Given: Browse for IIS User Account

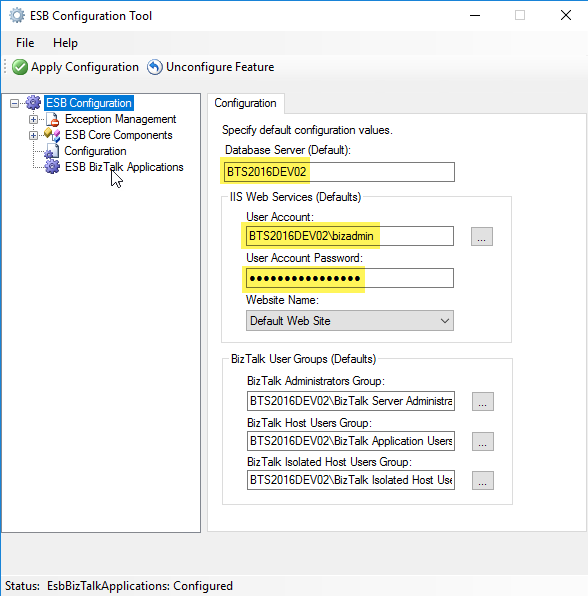Looking at the screenshot, I should [x=482, y=236].
